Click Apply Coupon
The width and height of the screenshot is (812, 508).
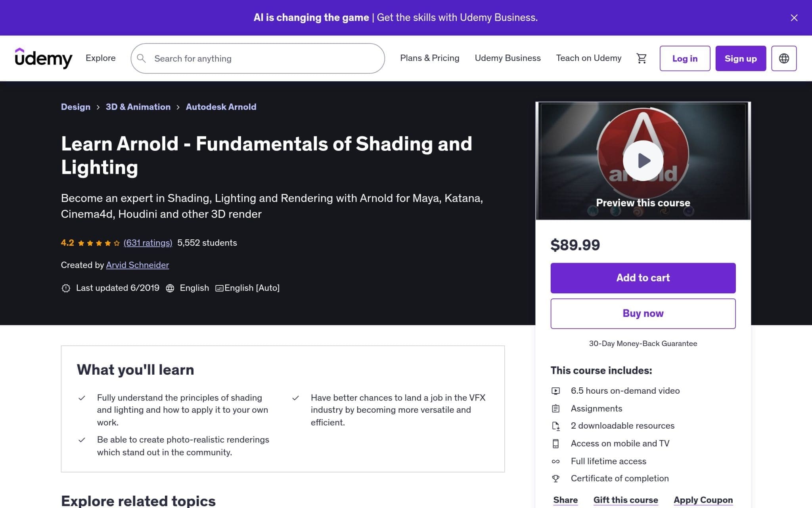(x=703, y=500)
